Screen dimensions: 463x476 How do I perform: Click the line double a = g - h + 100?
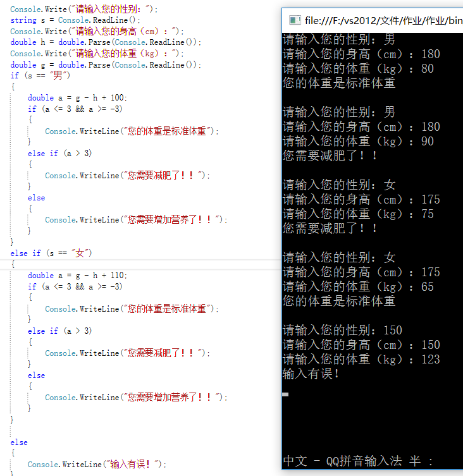77,98
